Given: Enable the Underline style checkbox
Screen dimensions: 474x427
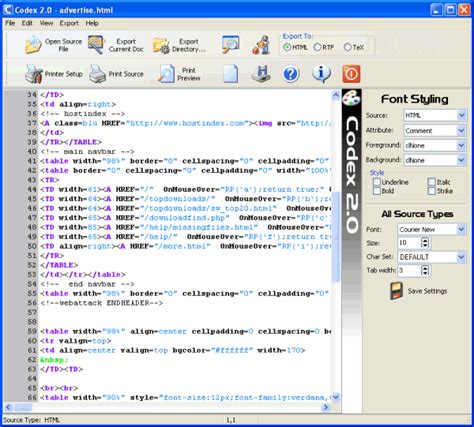Looking at the screenshot, I should point(377,182).
